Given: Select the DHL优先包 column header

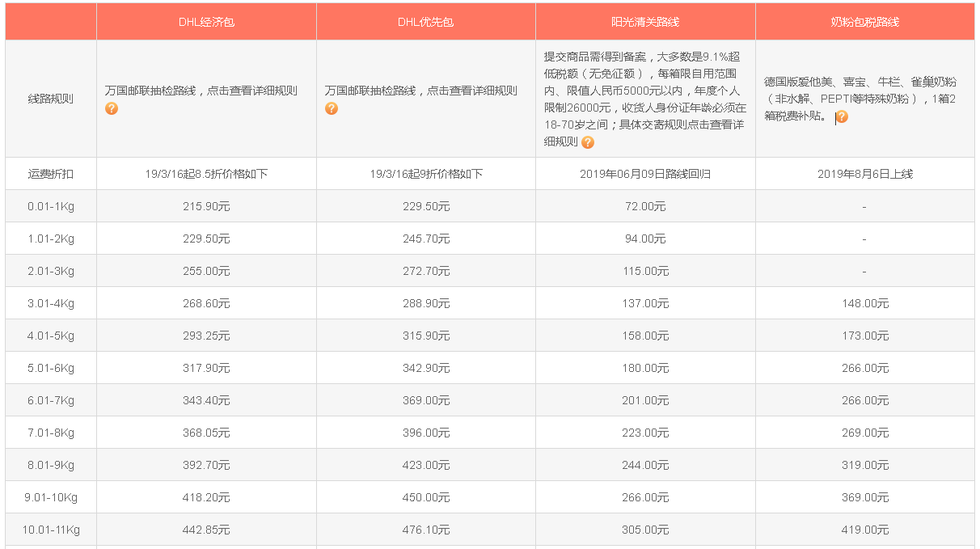Looking at the screenshot, I should click(x=425, y=22).
